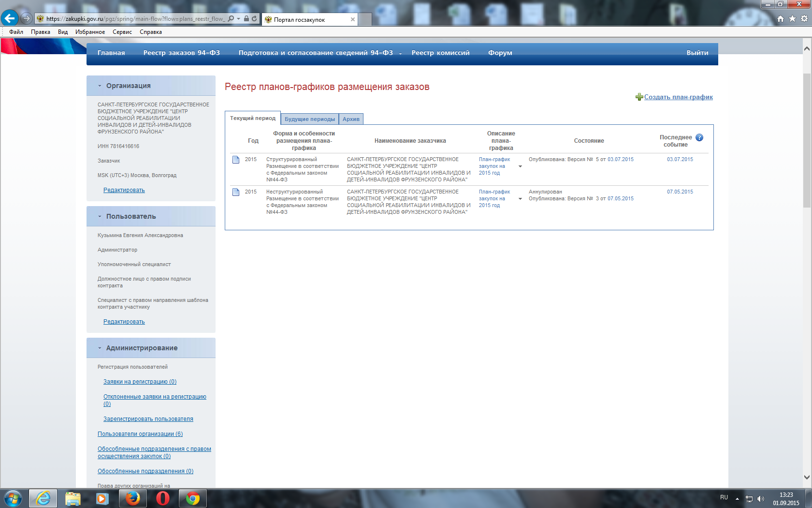Open Обособленные подразделения с правом осуществления закупок link
This screenshot has width=812, height=508.
click(154, 452)
